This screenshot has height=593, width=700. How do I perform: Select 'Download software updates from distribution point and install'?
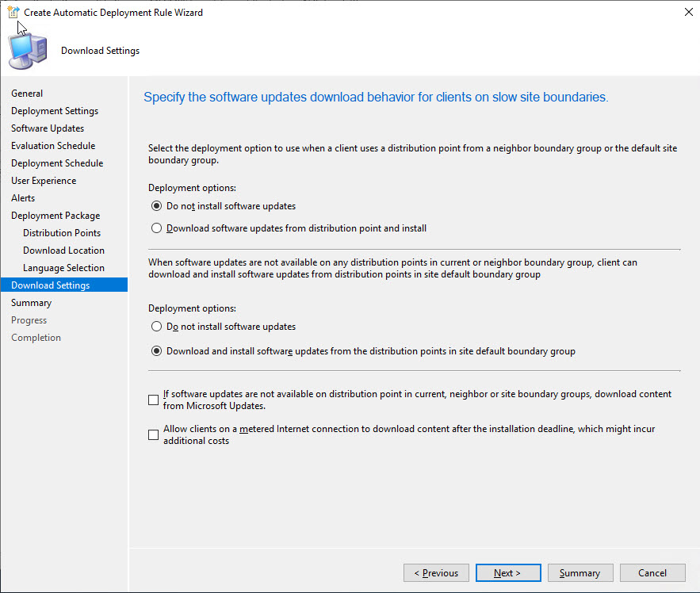pos(155,228)
